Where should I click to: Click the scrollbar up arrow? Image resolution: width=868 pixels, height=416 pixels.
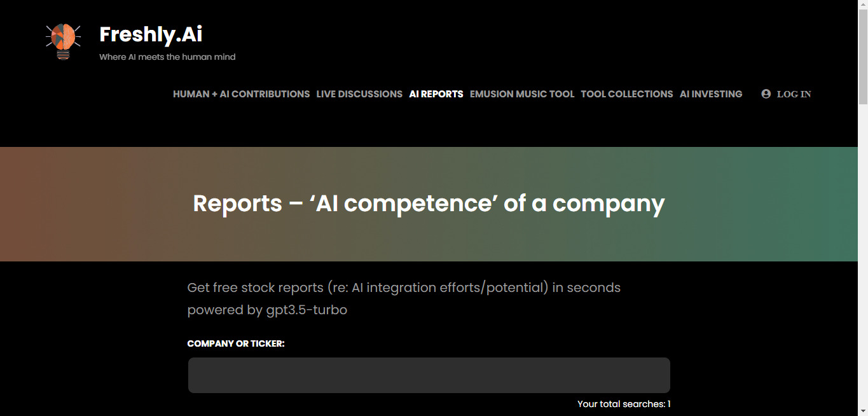[863, 5]
